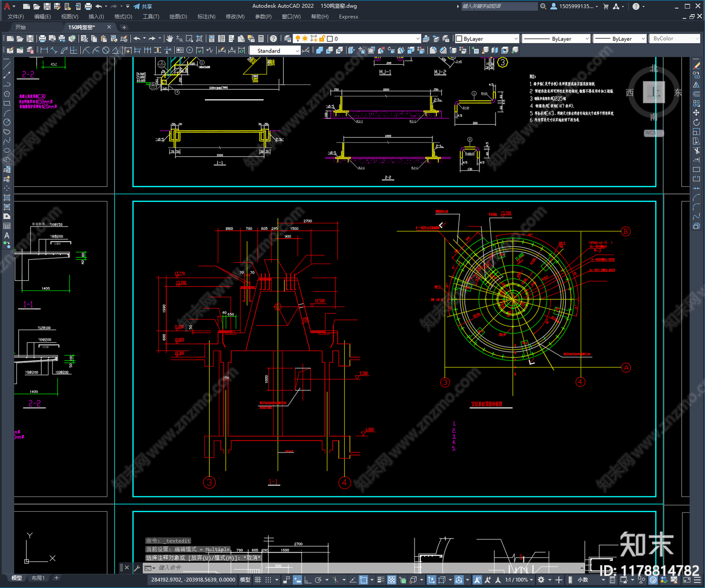The height and width of the screenshot is (588, 705).
Task: Open the Workspace Switching gear icon
Action: tap(541, 580)
